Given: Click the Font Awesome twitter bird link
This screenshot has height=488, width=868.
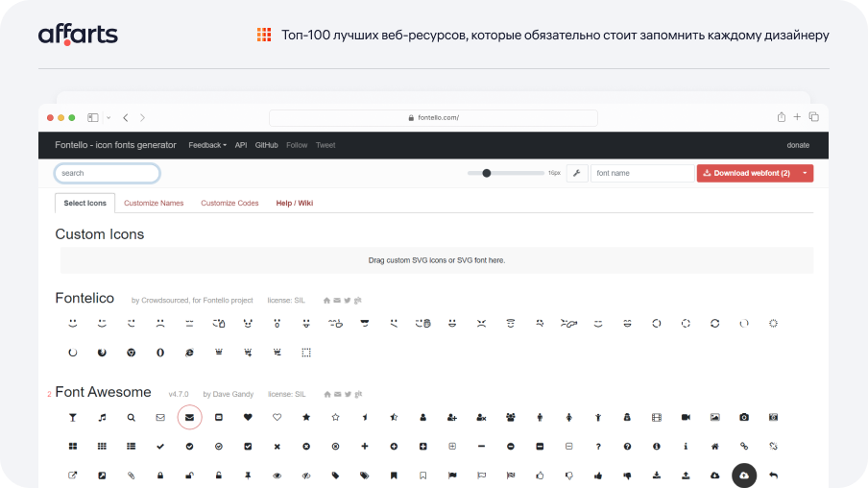Looking at the screenshot, I should coord(348,395).
